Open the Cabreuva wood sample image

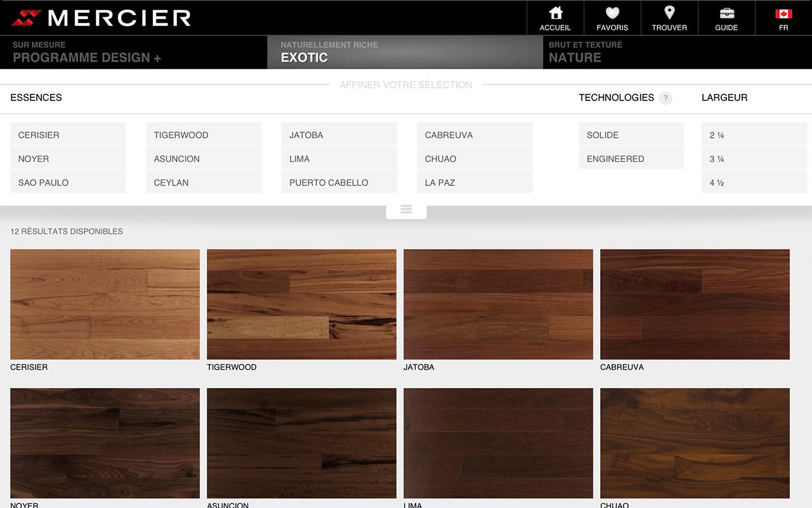point(695,304)
